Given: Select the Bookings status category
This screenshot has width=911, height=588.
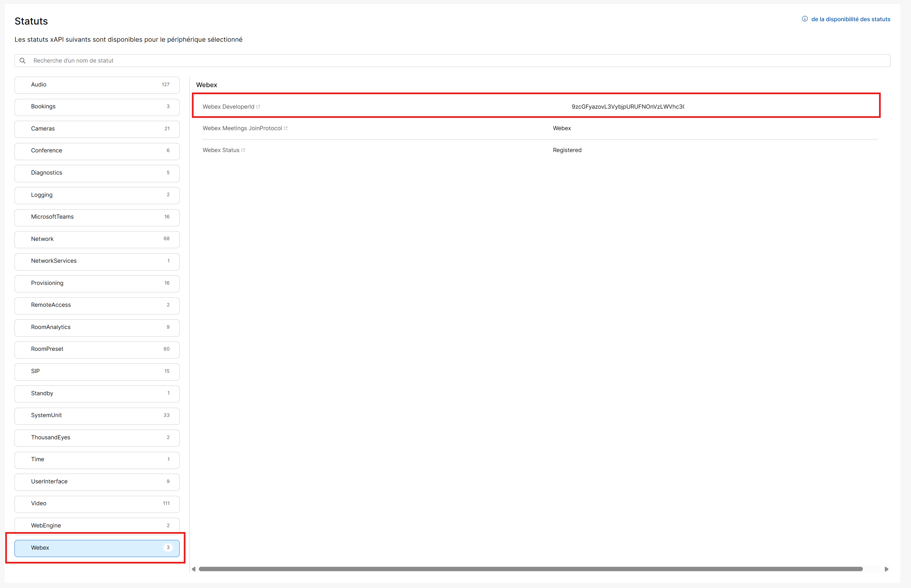Looking at the screenshot, I should point(97,107).
